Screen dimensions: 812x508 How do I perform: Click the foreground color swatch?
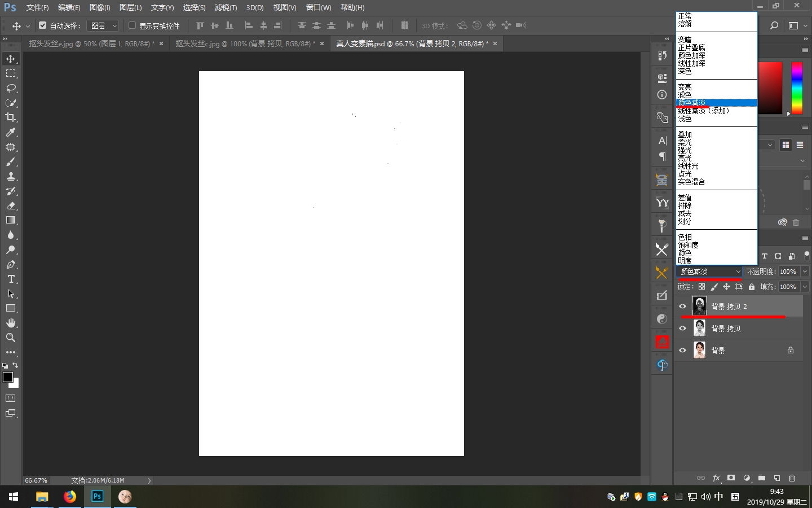tap(7, 377)
